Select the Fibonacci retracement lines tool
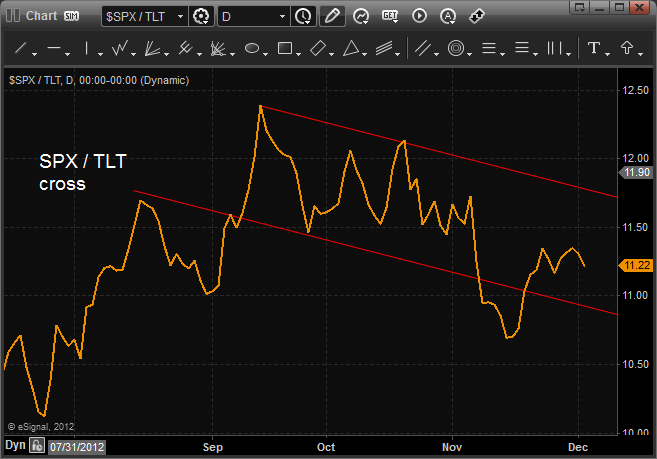 489,48
